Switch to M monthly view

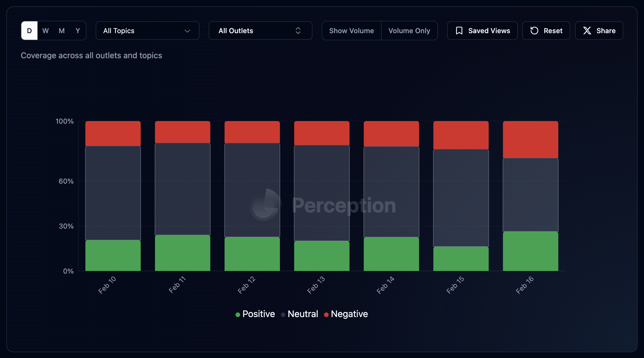click(62, 31)
